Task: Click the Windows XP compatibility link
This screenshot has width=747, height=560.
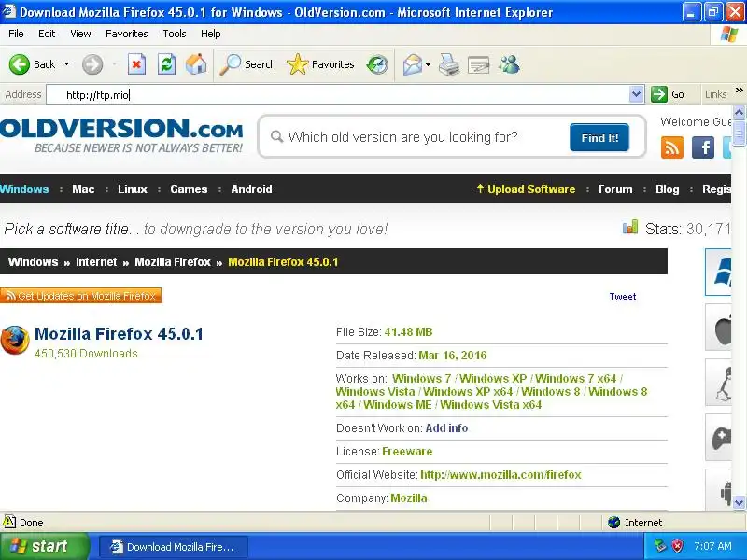Action: [x=493, y=379]
